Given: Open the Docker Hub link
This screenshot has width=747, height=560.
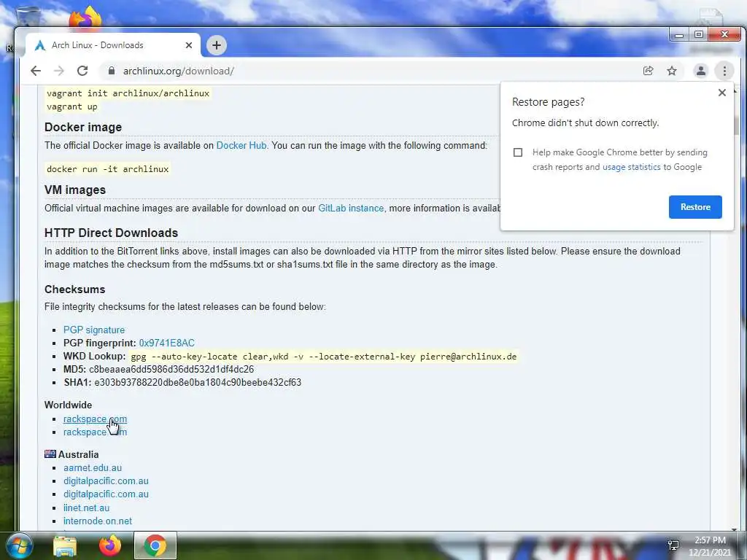Looking at the screenshot, I should [241, 145].
